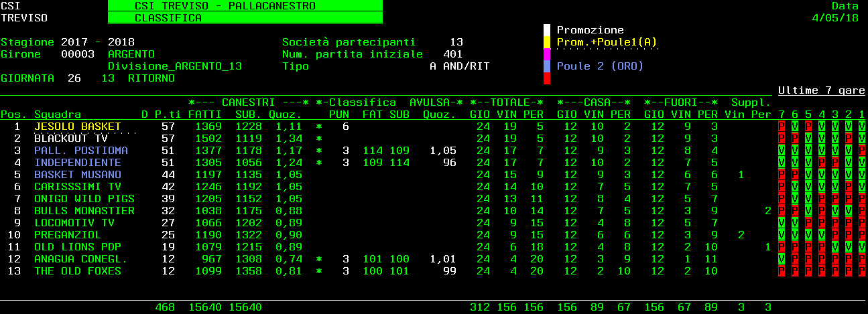Click The Old Foxes' result box in column 1
The width and height of the screenshot is (868, 314).
[x=862, y=271]
